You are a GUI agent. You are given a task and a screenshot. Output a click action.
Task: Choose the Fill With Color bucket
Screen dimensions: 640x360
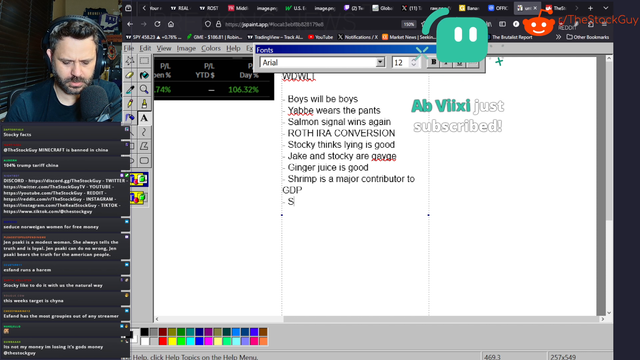pyautogui.click(x=144, y=75)
